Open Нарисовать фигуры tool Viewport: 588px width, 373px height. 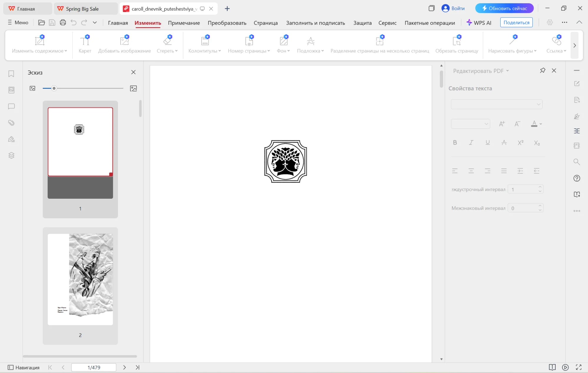(x=512, y=44)
